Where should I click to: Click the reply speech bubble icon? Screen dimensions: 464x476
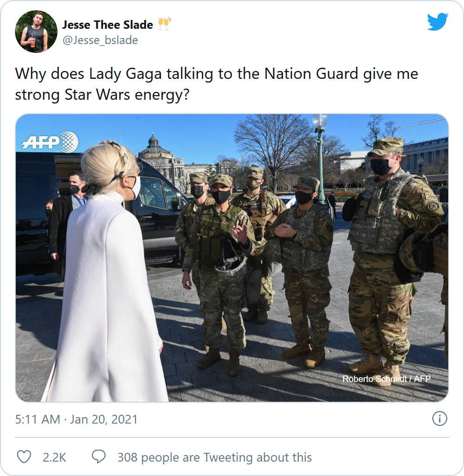point(99,457)
